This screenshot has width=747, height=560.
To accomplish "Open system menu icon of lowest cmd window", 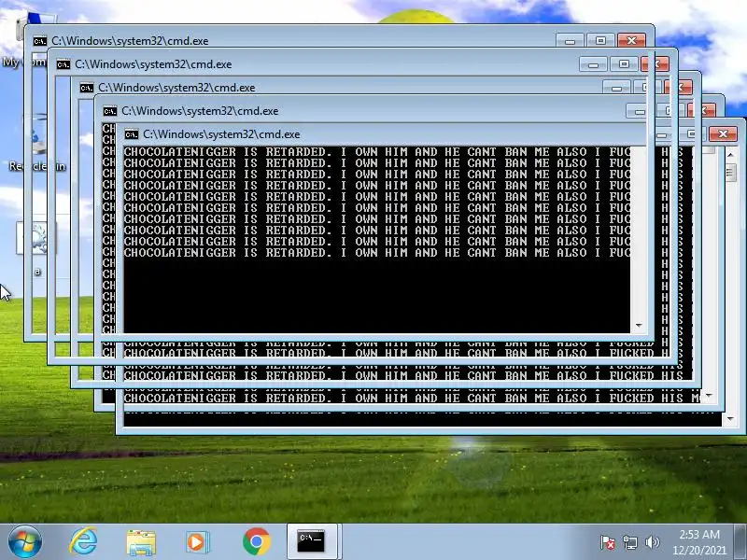I will tap(132, 134).
